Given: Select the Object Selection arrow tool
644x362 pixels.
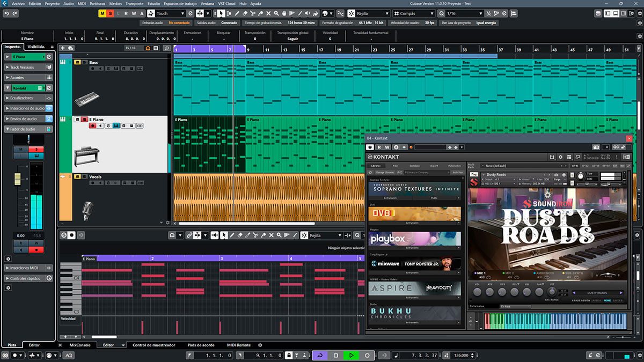Looking at the screenshot, I should click(x=221, y=13).
